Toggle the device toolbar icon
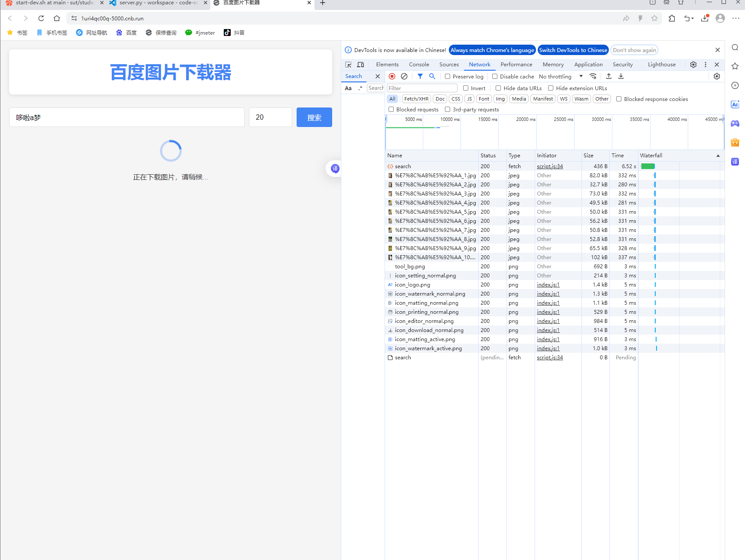The width and height of the screenshot is (745, 560). [x=360, y=65]
